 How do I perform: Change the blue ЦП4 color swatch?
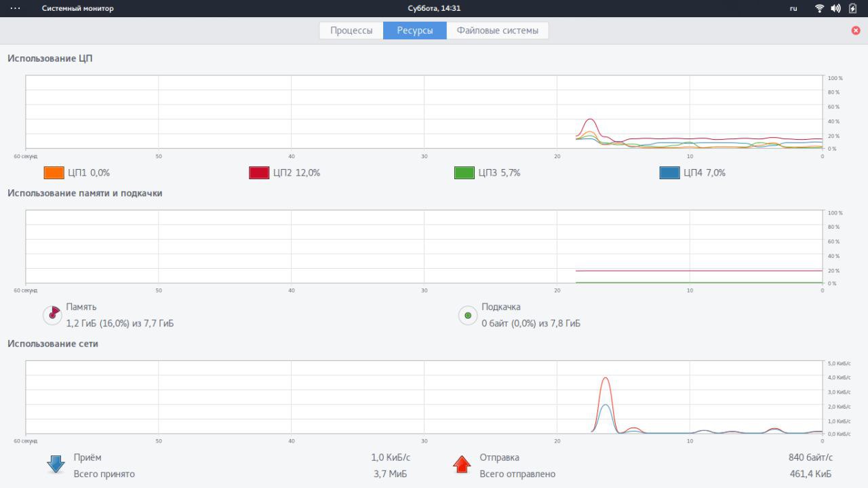(669, 173)
